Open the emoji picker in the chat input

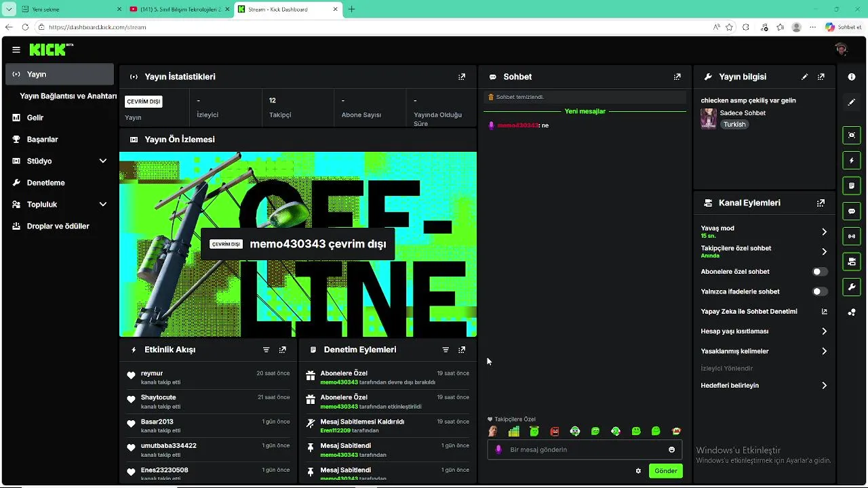click(x=672, y=449)
